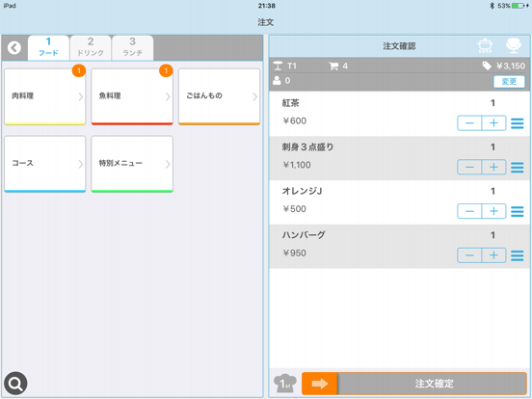Expand chevron on ごはんもの tile
Screen dimensions: 532x399
pos(254,96)
